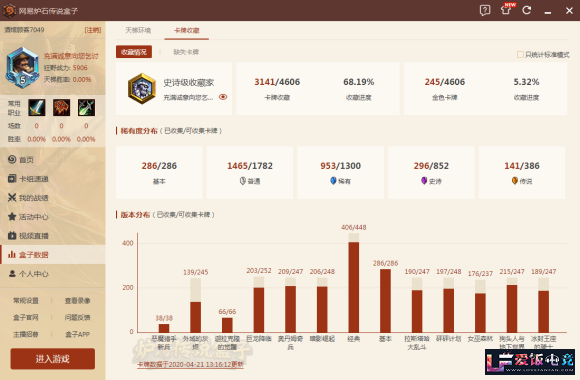Select the 缺失卡牌 sub-tab
Viewport: 580px width, 380px height.
pos(186,52)
